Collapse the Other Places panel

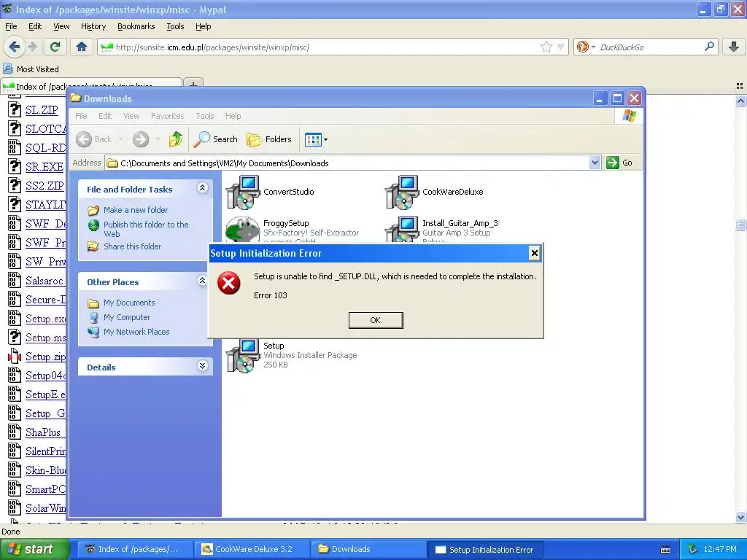coord(202,281)
